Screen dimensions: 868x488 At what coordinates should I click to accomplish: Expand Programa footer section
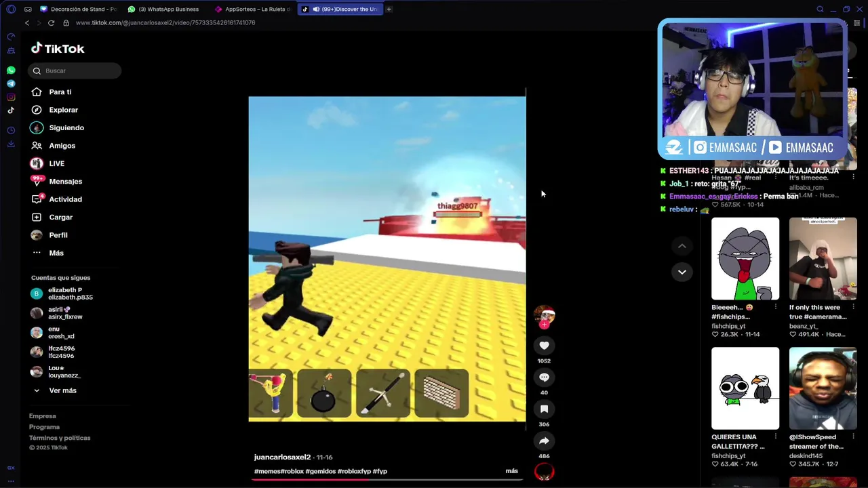point(44,427)
